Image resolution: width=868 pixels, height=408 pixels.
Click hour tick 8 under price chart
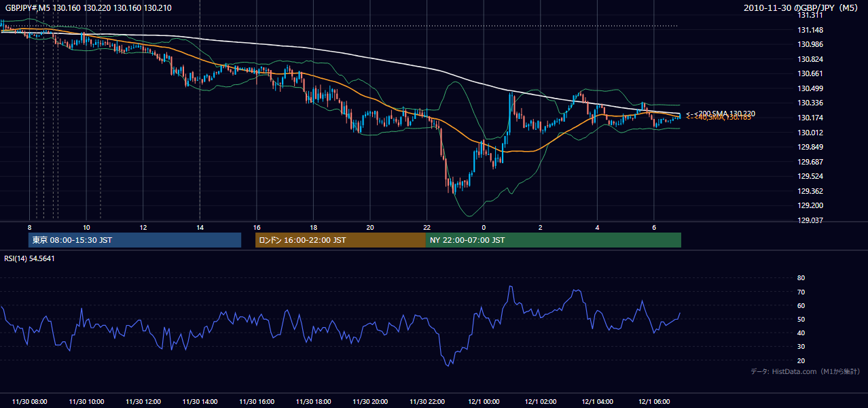coord(30,227)
